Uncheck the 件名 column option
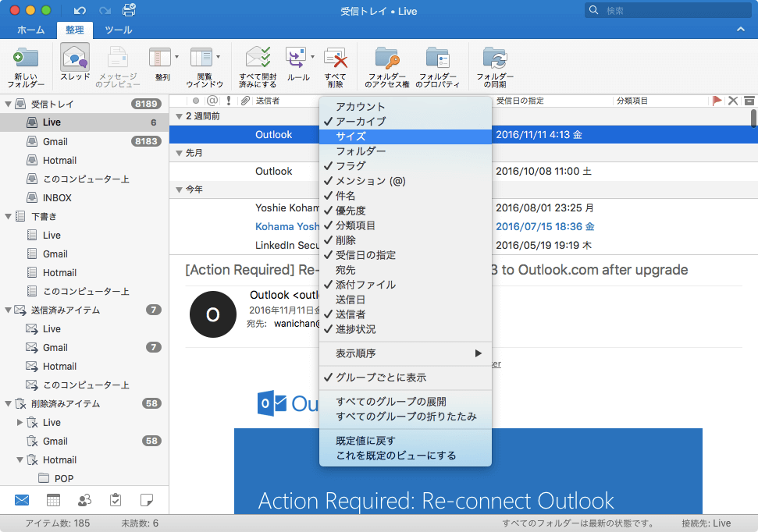 [x=405, y=196]
